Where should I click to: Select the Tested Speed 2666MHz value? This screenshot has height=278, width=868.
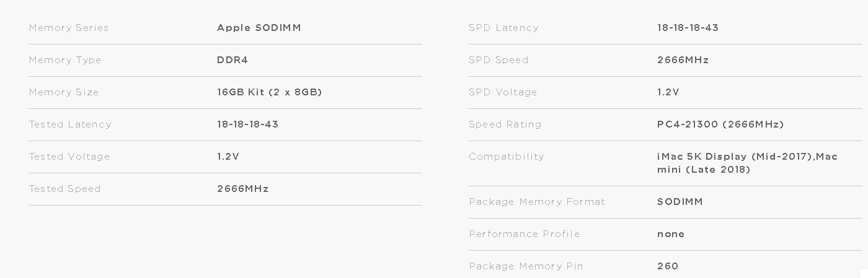coord(242,189)
